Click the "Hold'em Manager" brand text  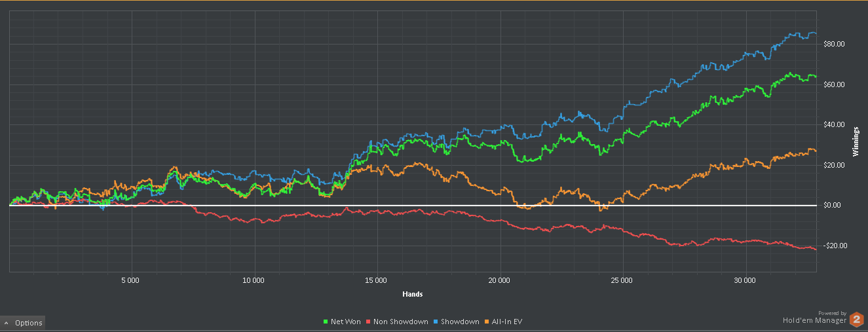click(814, 321)
